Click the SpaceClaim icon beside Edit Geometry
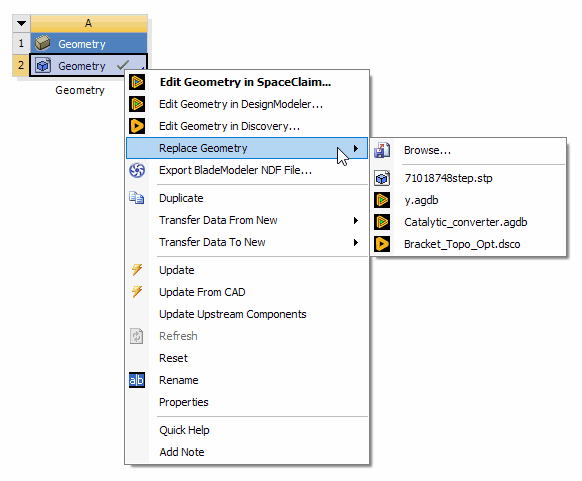Screen dimensions: 582x481 [137, 82]
